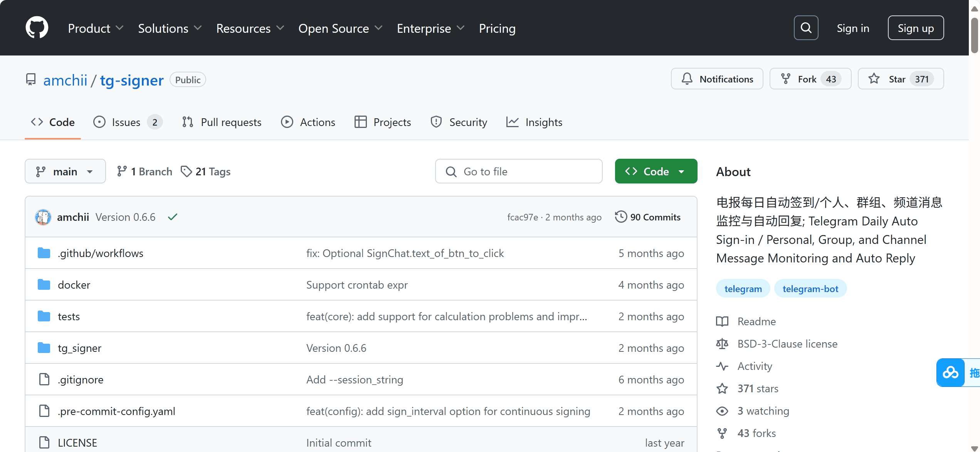Click the license scale icon
This screenshot has height=452, width=980.
coord(722,344)
